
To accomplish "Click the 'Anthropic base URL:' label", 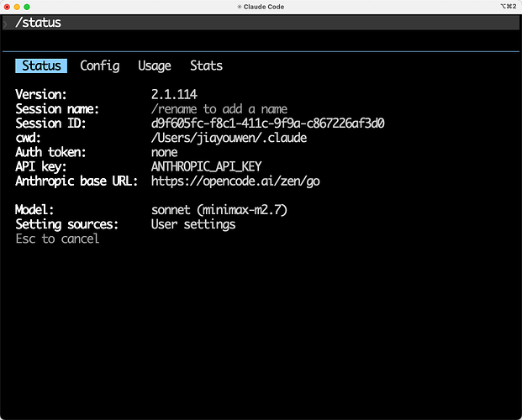I will [x=76, y=181].
